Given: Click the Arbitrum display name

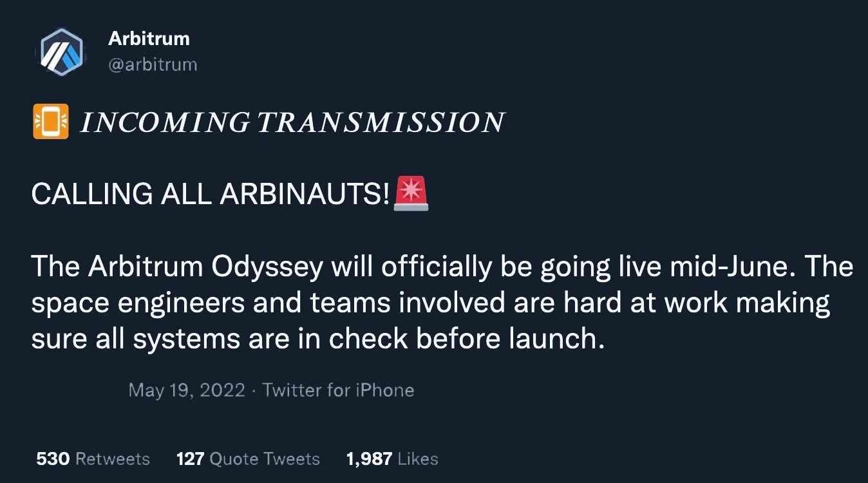Looking at the screenshot, I should [x=149, y=39].
